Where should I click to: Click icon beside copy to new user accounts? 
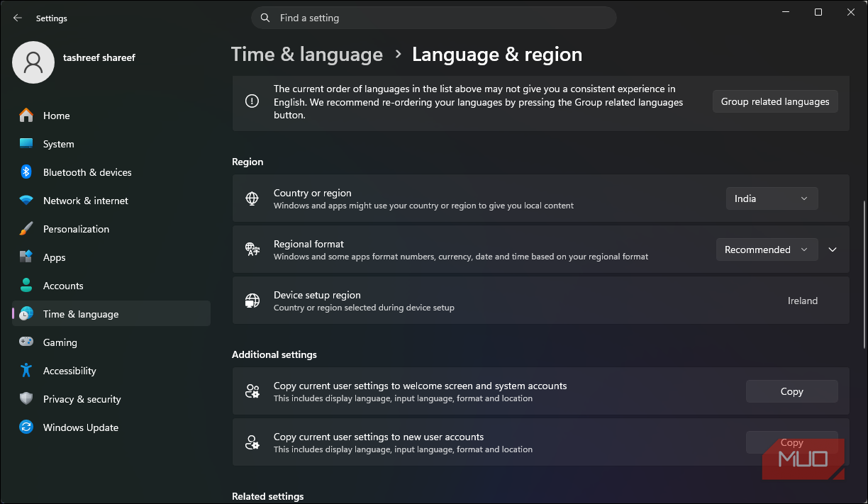tap(252, 442)
